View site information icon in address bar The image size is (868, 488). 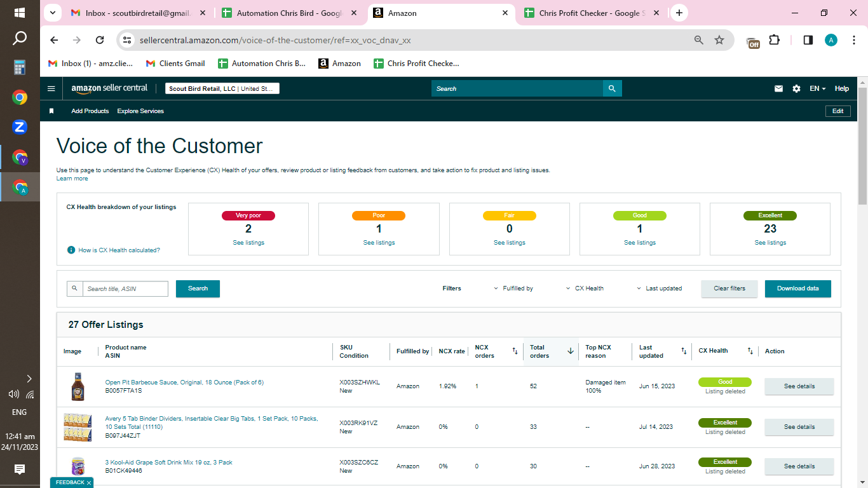coord(127,40)
